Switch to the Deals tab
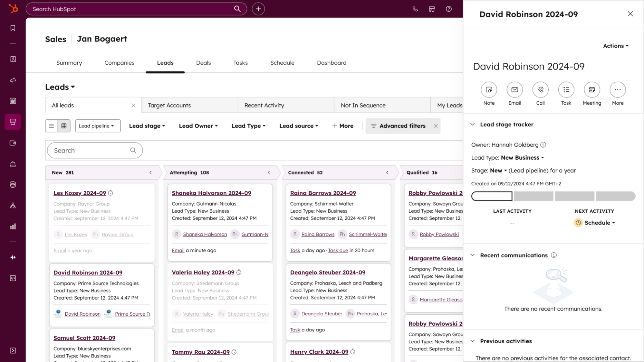The image size is (644, 362). click(204, 63)
